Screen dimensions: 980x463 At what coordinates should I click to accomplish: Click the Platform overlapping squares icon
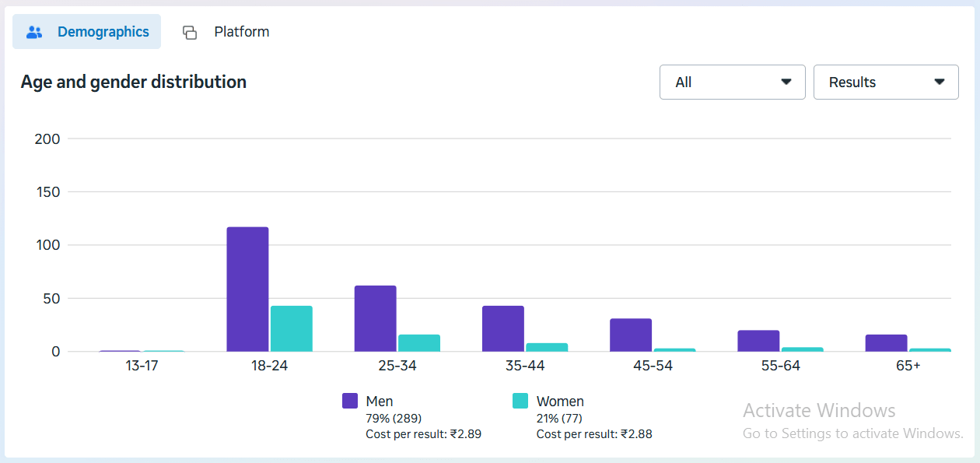point(190,32)
